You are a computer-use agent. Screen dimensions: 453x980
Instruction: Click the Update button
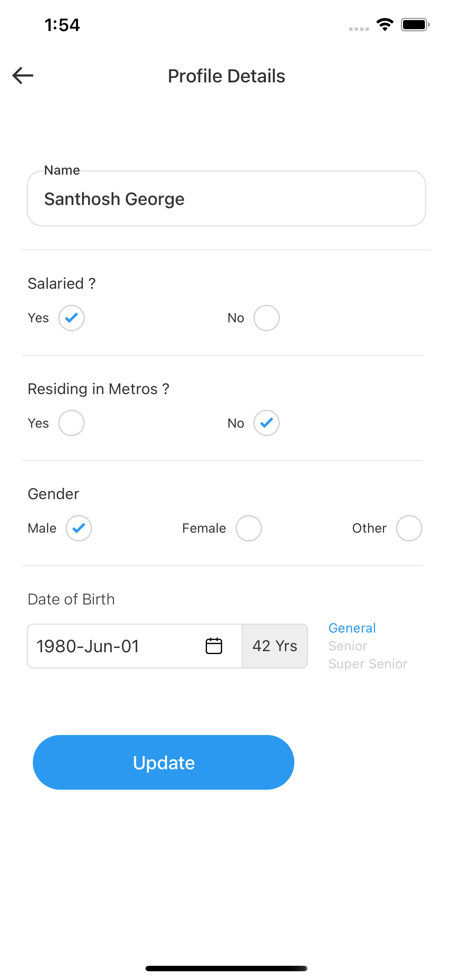tap(163, 762)
